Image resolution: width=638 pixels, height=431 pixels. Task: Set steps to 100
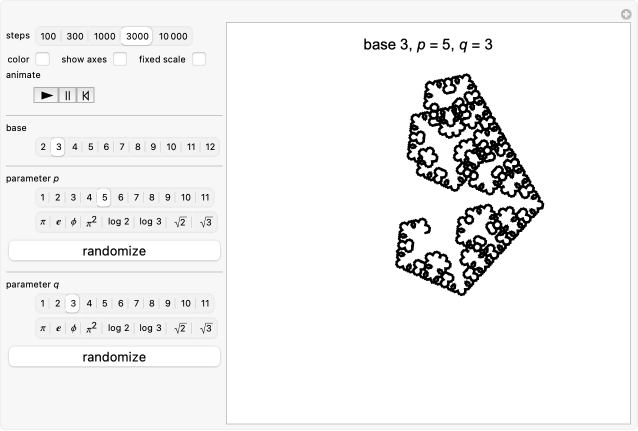48,36
